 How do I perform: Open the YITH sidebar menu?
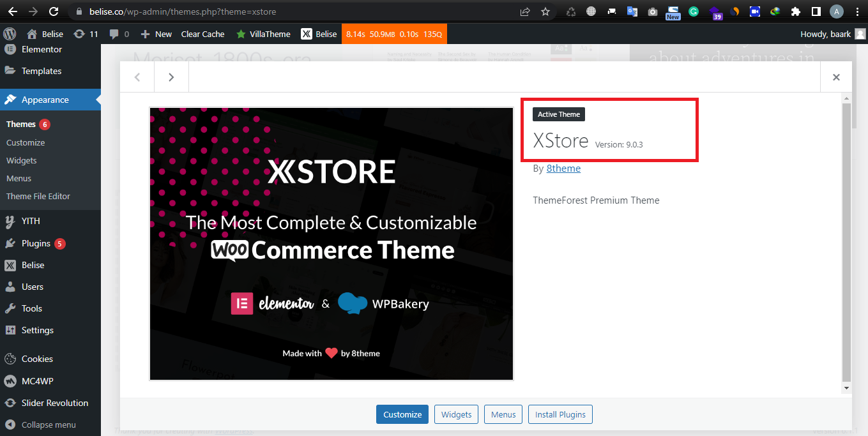(x=50, y=221)
